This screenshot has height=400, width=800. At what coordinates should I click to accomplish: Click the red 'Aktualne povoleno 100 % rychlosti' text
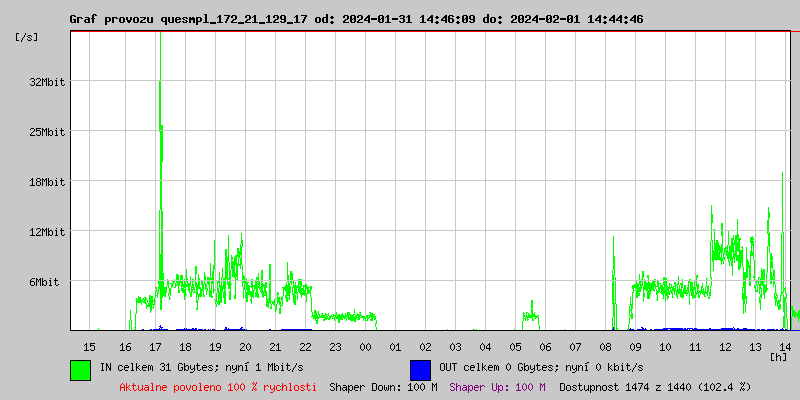[218, 387]
